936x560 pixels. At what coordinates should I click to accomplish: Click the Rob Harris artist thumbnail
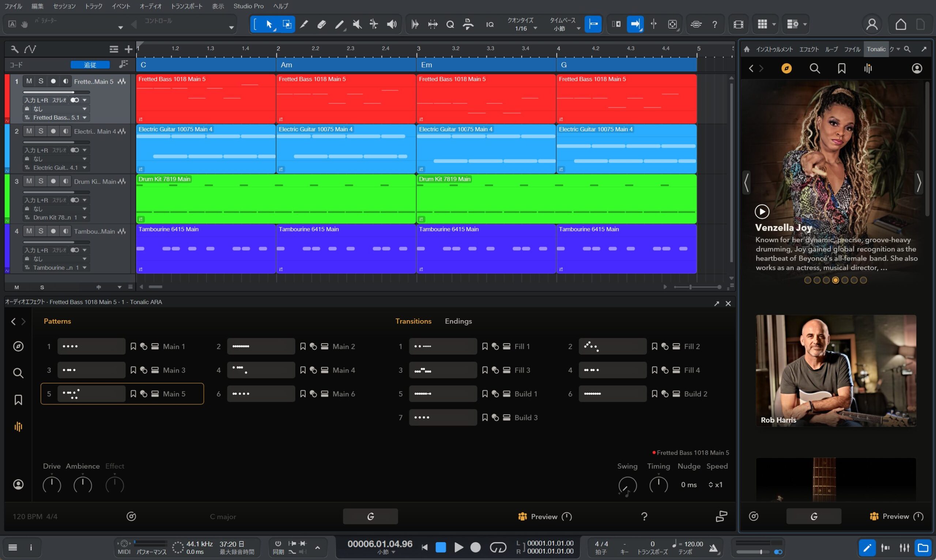[835, 371]
